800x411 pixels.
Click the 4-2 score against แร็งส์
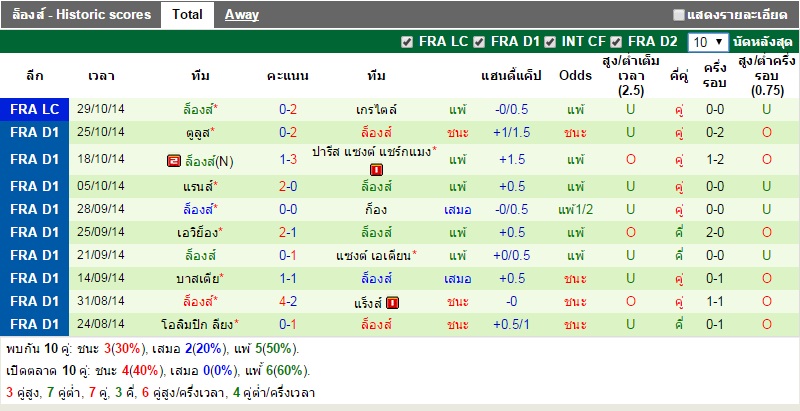point(287,301)
